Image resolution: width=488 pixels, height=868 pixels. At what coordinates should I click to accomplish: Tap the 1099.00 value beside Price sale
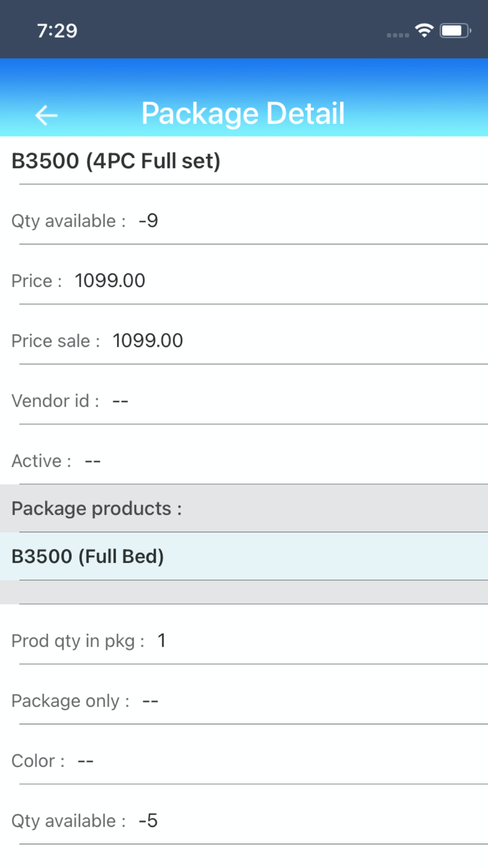click(148, 341)
